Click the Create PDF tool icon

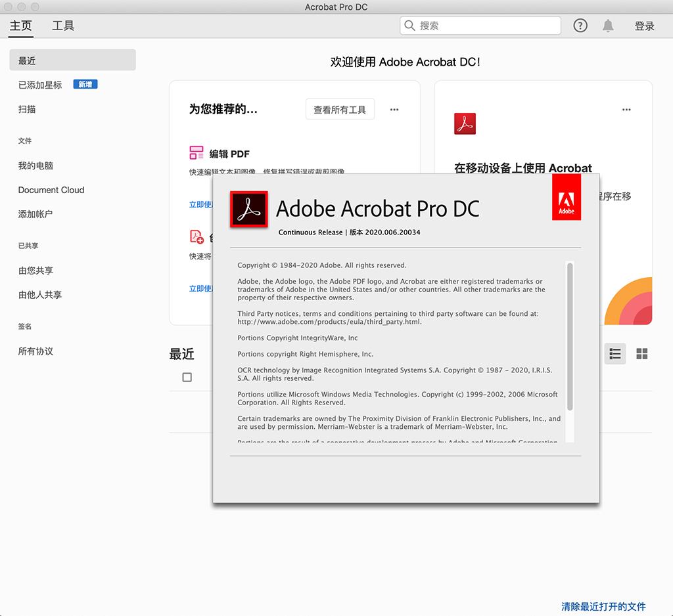(197, 236)
